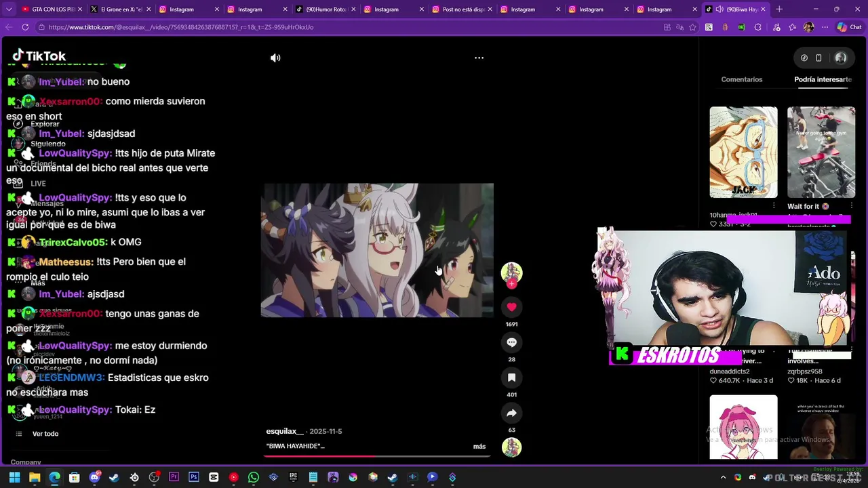Switch to Comentarios tab

click(742, 79)
